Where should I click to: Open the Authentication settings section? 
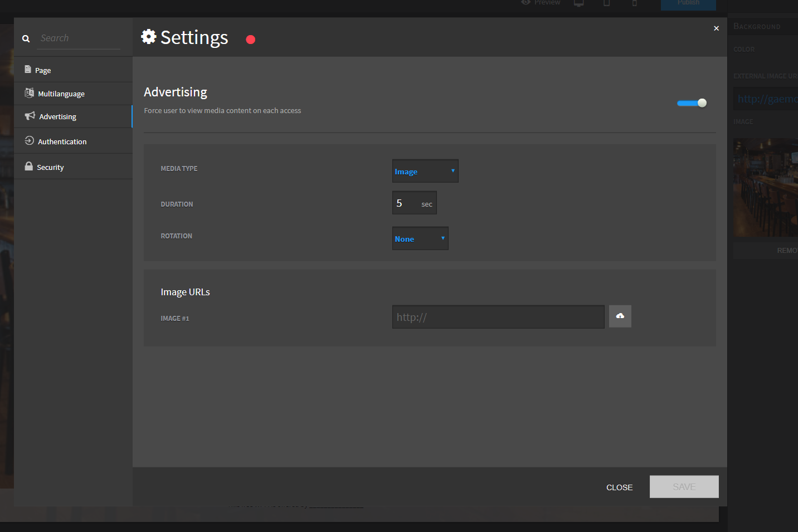[x=73, y=141]
